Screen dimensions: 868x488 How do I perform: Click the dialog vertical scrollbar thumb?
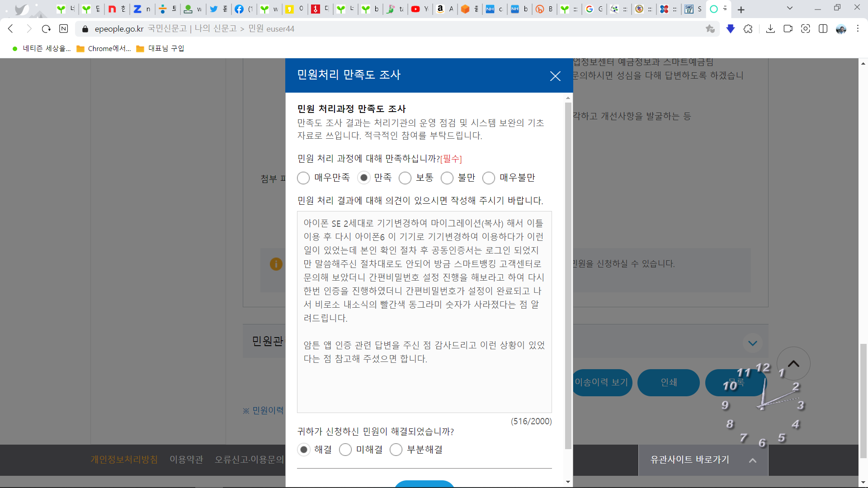coord(568,276)
